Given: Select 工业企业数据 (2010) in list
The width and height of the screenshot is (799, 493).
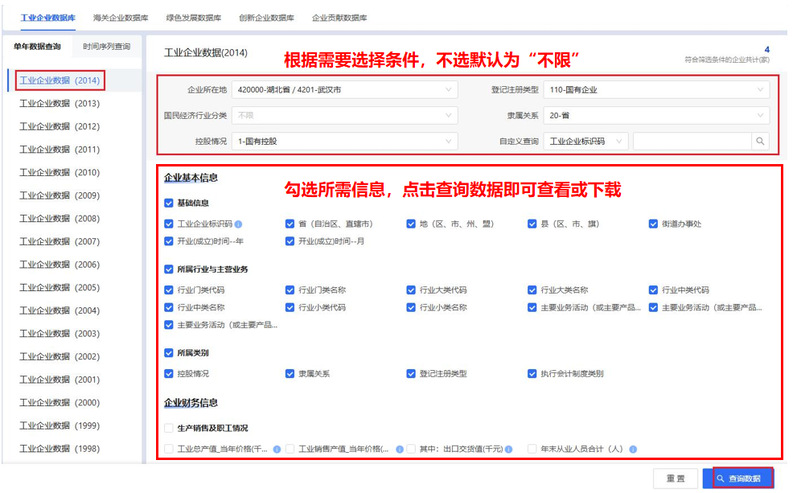Looking at the screenshot, I should tap(59, 172).
